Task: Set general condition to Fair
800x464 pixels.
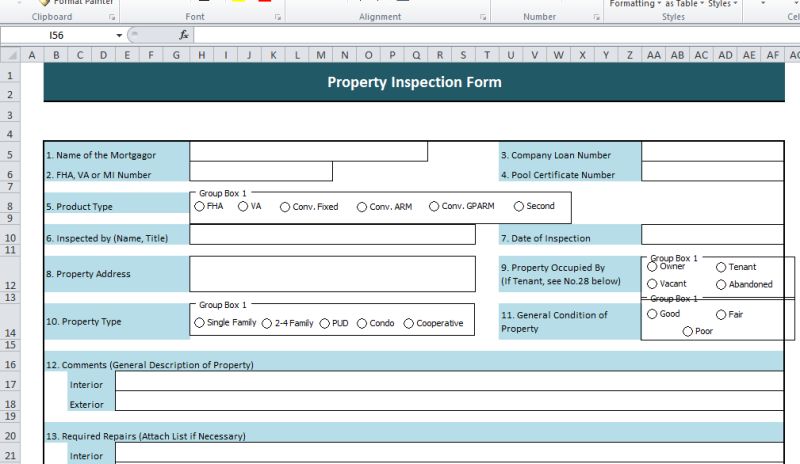Action: [x=721, y=314]
